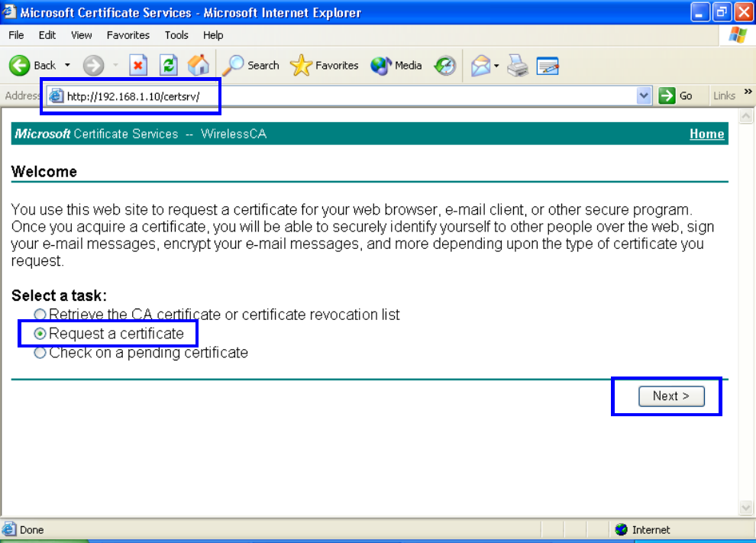Click the scrollbar down arrow
The height and width of the screenshot is (543, 756).
tap(746, 507)
